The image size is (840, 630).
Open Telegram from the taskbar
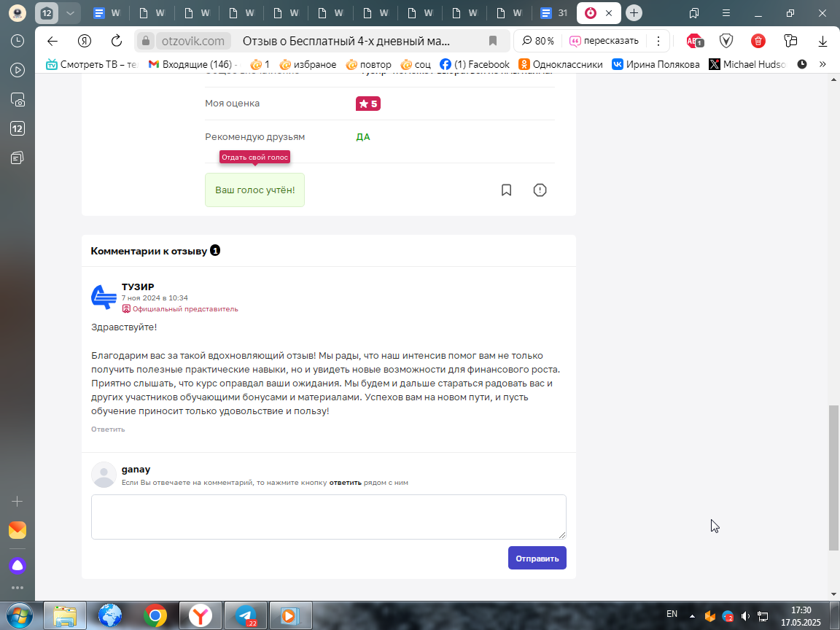click(x=245, y=615)
